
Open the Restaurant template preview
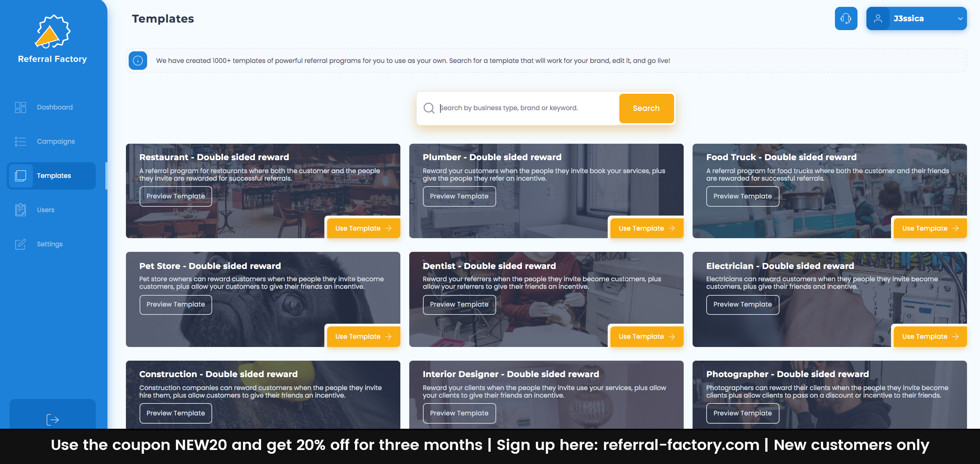pos(176,196)
